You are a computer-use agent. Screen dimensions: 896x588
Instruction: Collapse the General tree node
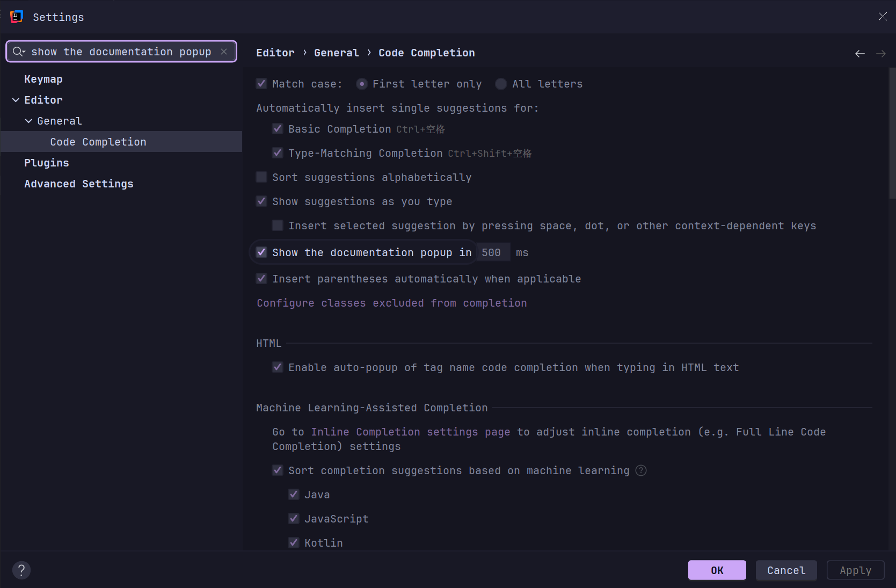click(x=28, y=120)
